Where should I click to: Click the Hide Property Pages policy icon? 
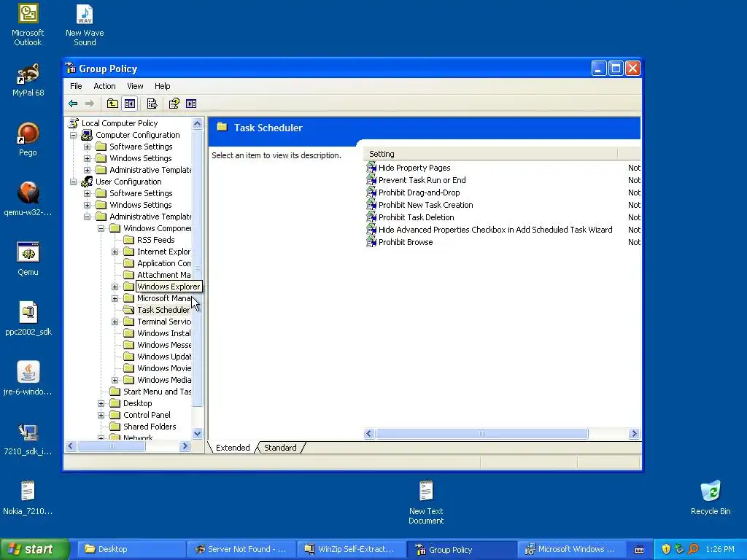(371, 168)
